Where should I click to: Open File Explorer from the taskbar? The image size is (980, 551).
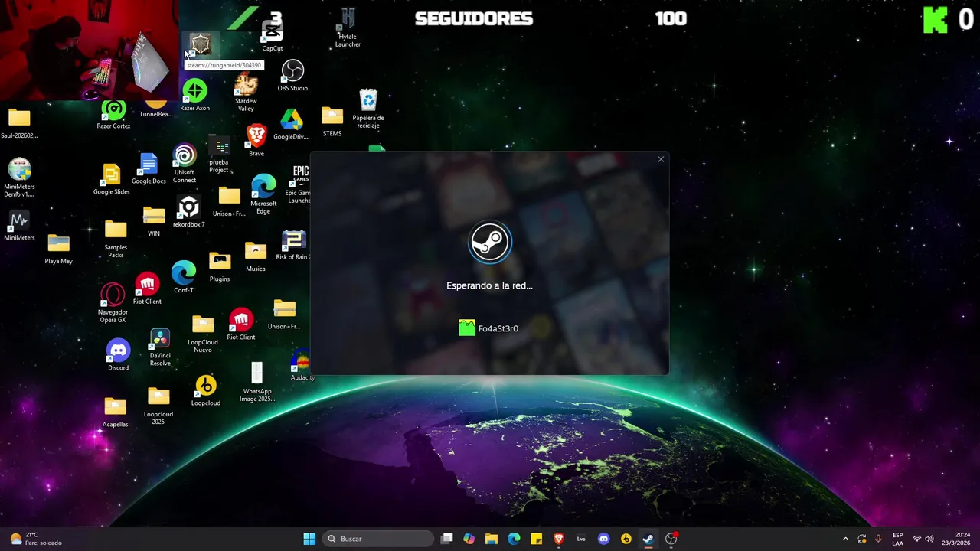pos(492,539)
